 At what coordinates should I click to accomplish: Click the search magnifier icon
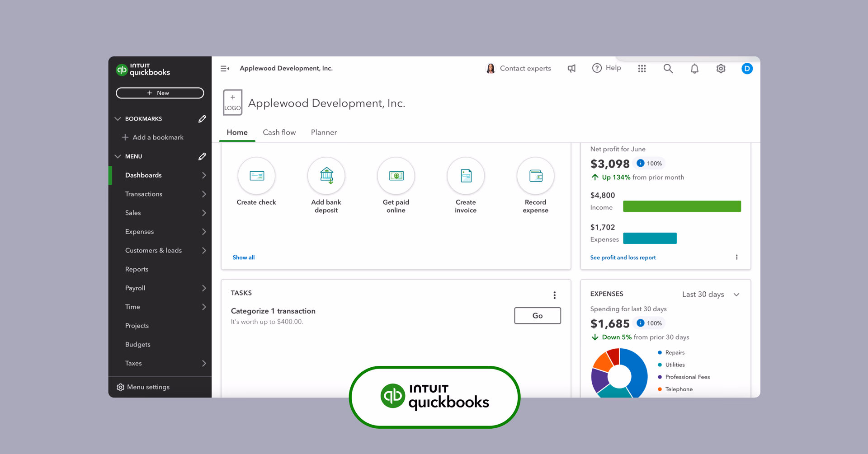pyautogui.click(x=668, y=69)
